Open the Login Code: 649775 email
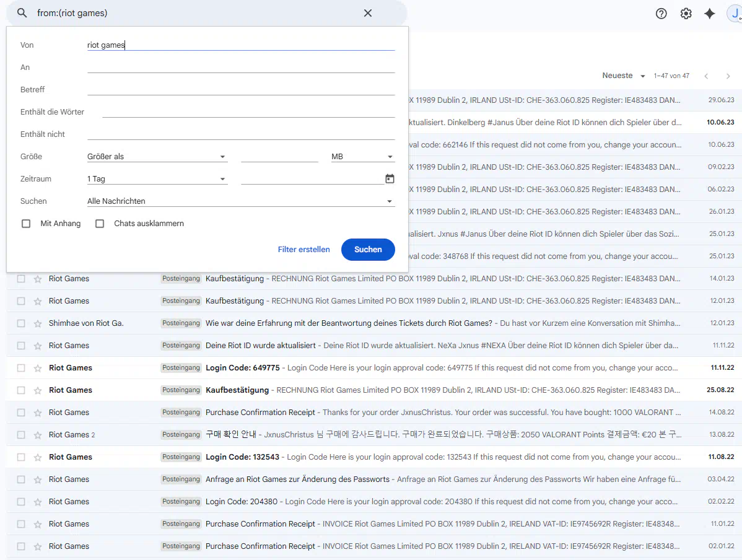 (370, 368)
